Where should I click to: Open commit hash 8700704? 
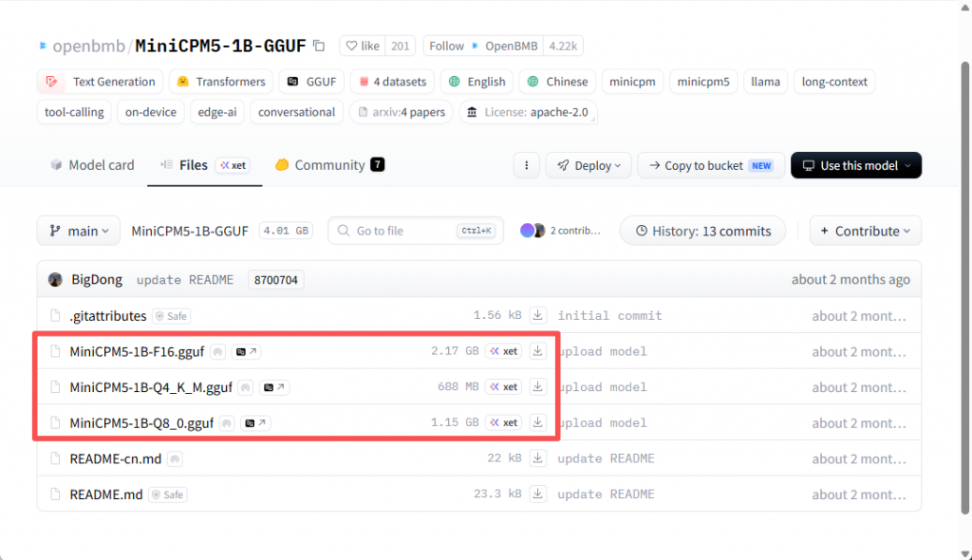click(x=276, y=280)
